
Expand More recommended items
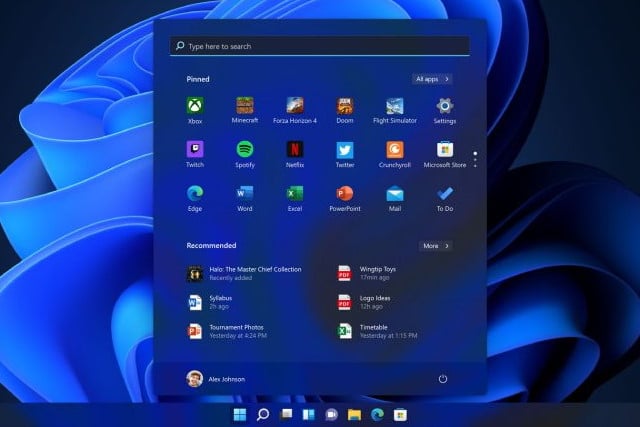tap(436, 245)
